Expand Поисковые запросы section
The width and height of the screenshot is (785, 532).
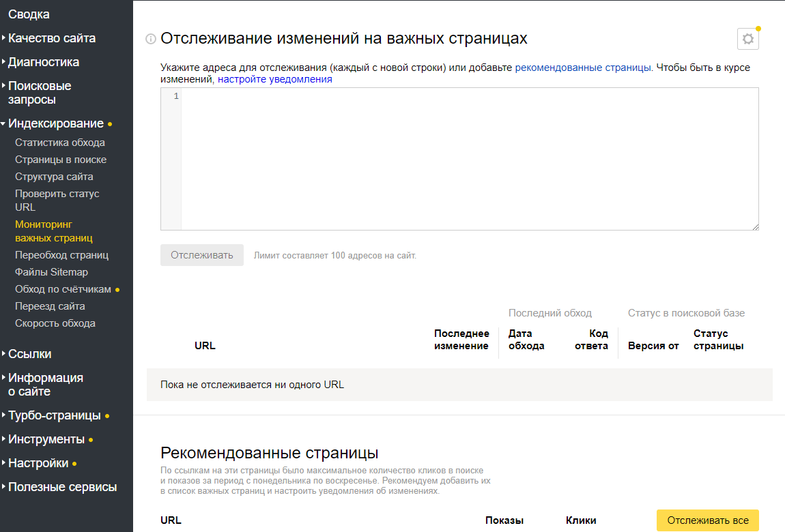40,93
